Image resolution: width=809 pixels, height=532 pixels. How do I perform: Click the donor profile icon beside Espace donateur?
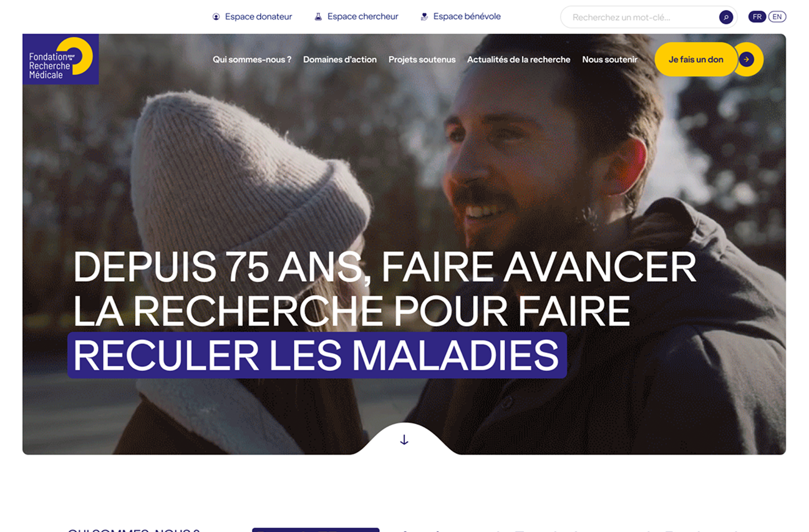coord(216,17)
